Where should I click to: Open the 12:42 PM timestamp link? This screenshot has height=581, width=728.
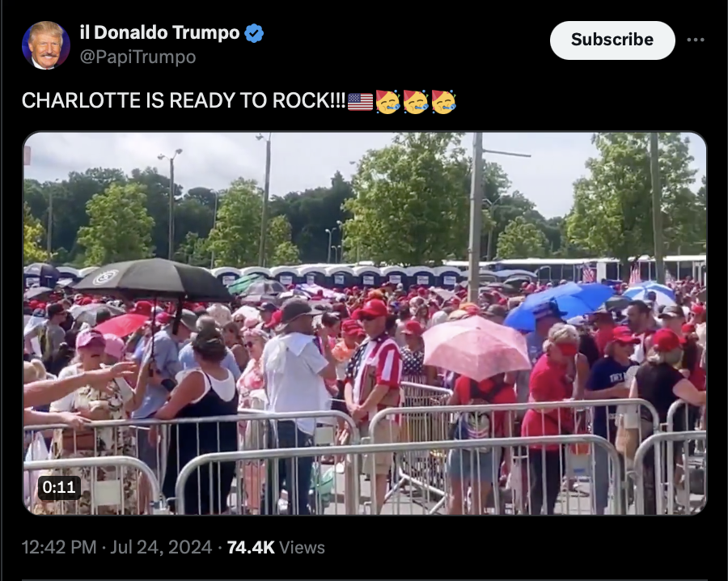[59, 547]
